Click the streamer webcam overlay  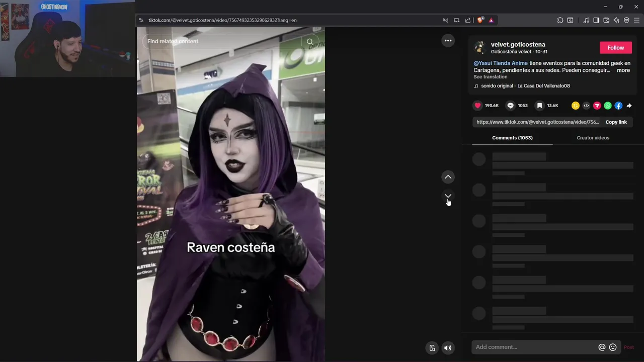click(x=67, y=38)
